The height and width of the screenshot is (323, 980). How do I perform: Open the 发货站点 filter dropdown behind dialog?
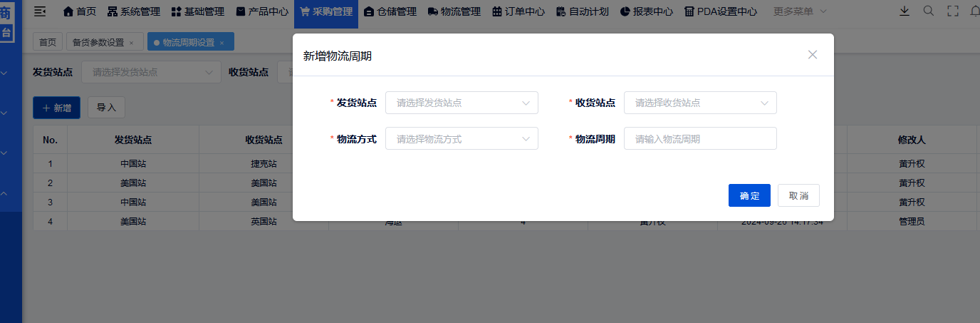(151, 72)
